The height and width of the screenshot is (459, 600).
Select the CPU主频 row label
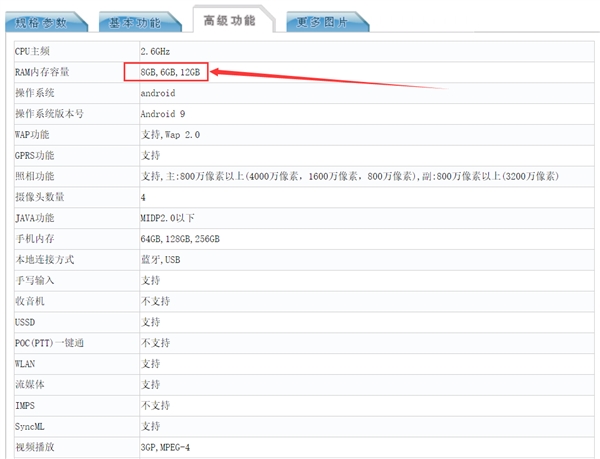(36, 49)
